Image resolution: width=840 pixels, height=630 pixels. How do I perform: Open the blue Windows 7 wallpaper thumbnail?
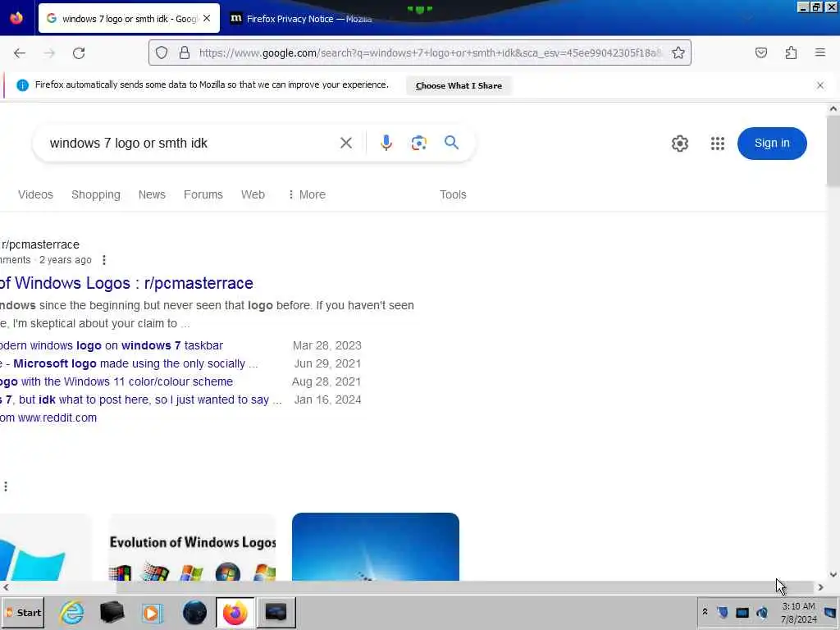point(376,547)
